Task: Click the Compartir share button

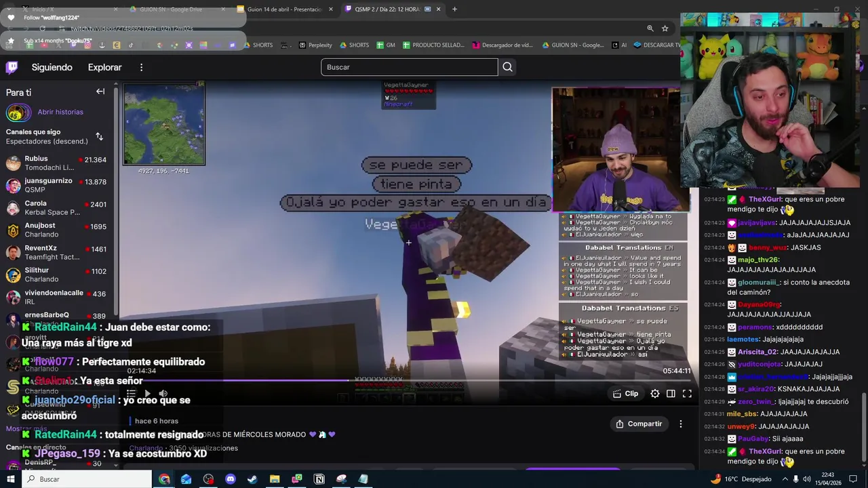Action: [x=639, y=424]
